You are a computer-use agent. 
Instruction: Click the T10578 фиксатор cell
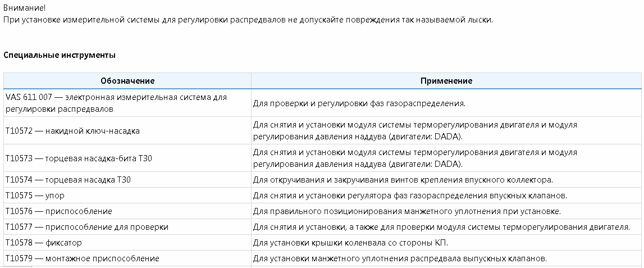(x=43, y=243)
